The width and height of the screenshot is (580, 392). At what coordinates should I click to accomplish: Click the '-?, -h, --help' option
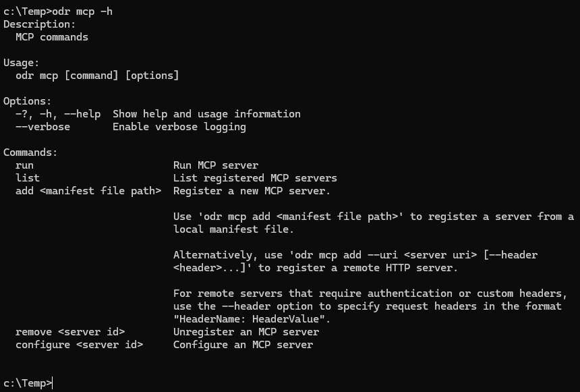point(58,114)
